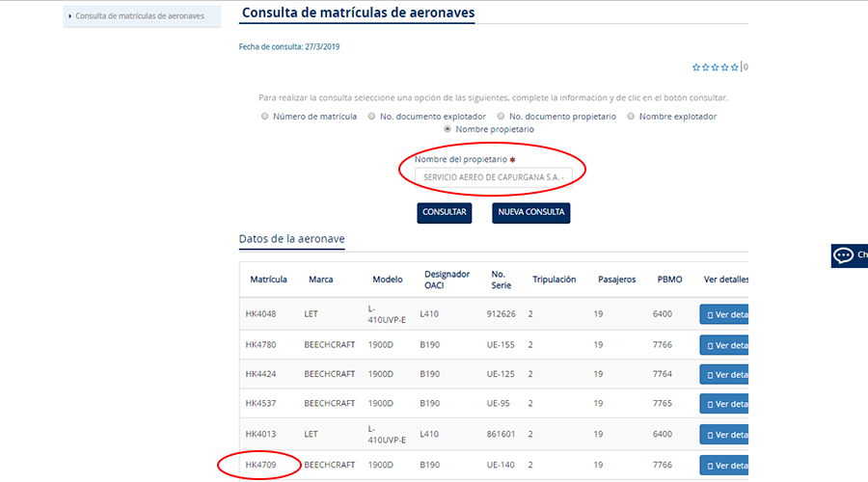Click matrícula cell HK4537

[x=260, y=403]
